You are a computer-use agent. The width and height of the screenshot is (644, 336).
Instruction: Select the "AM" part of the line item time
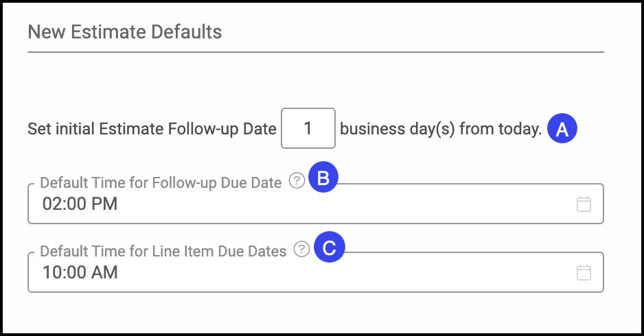click(x=105, y=272)
